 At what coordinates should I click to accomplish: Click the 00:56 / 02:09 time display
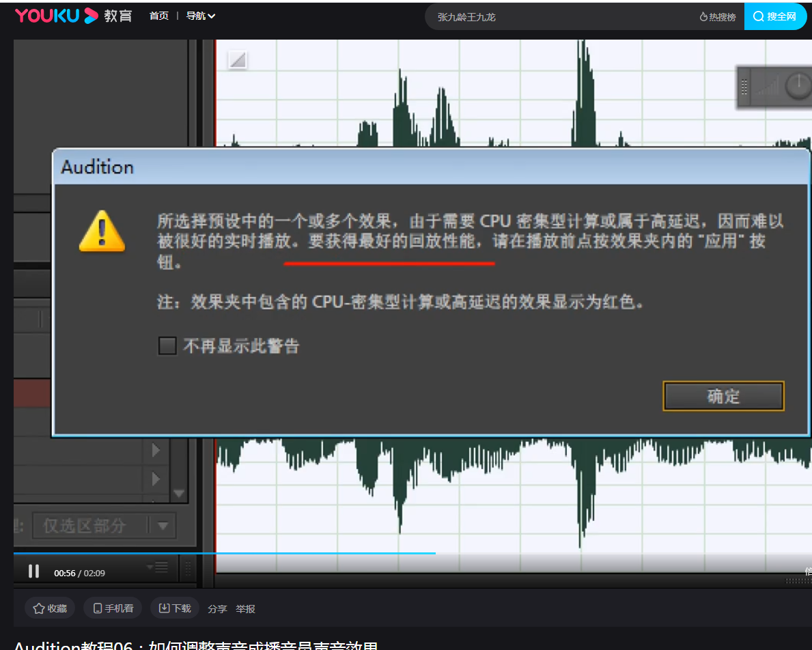point(79,574)
